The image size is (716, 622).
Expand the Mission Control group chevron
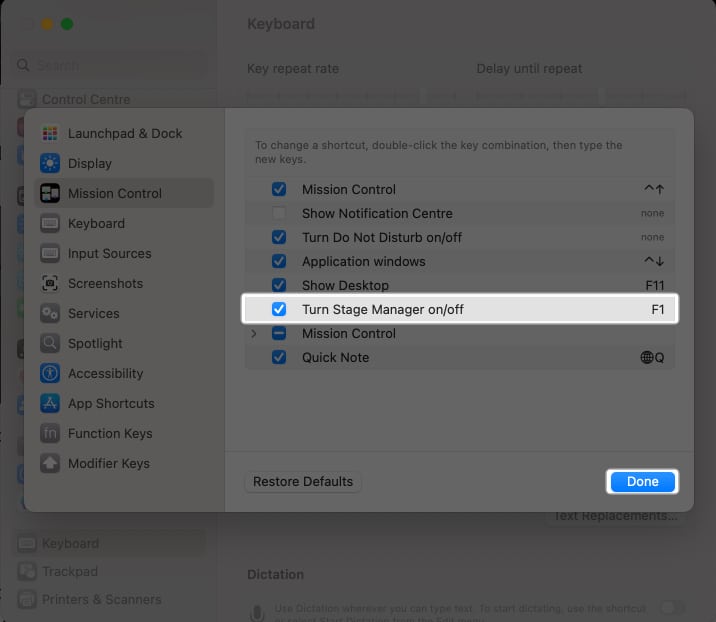tap(254, 333)
